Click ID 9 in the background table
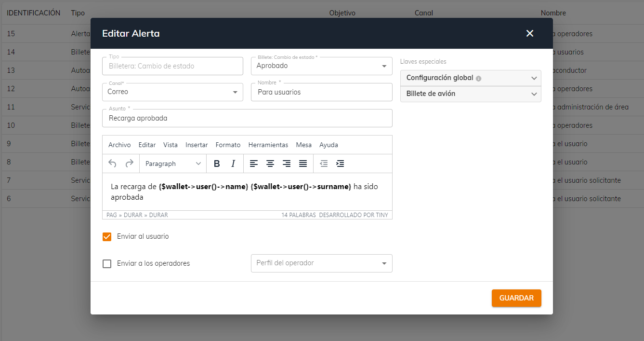Screen dimensions: 644x341 point(9,144)
